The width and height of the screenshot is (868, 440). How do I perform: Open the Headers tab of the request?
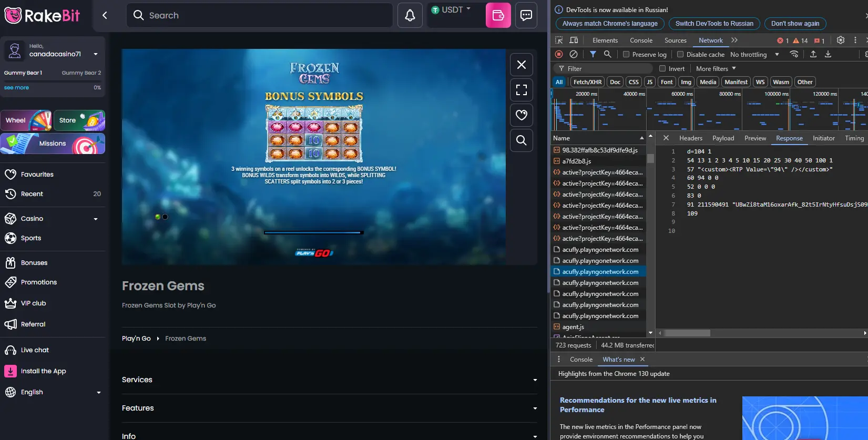(x=691, y=138)
